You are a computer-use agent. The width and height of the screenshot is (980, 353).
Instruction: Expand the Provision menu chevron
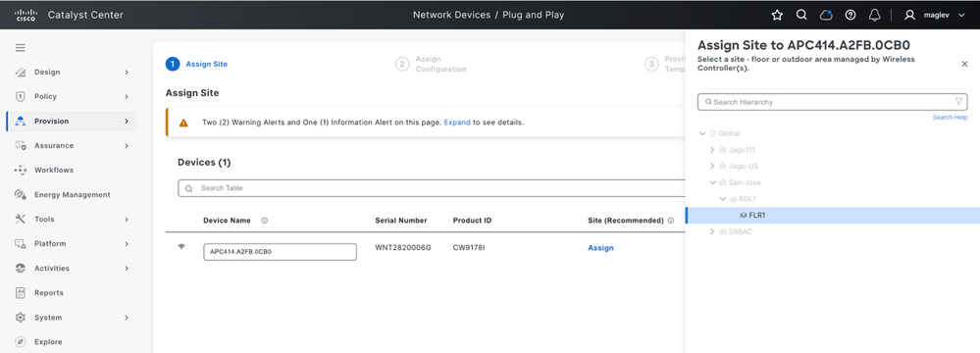(x=127, y=122)
